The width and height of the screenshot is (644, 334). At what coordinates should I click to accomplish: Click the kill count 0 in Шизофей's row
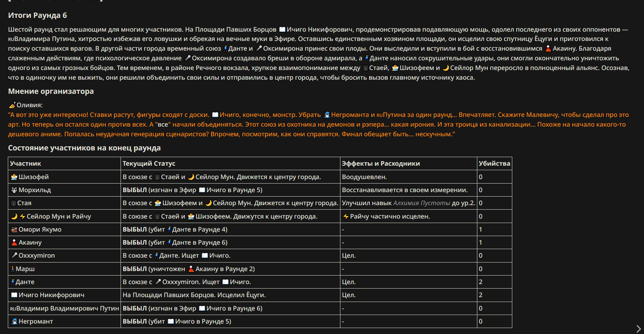(481, 177)
